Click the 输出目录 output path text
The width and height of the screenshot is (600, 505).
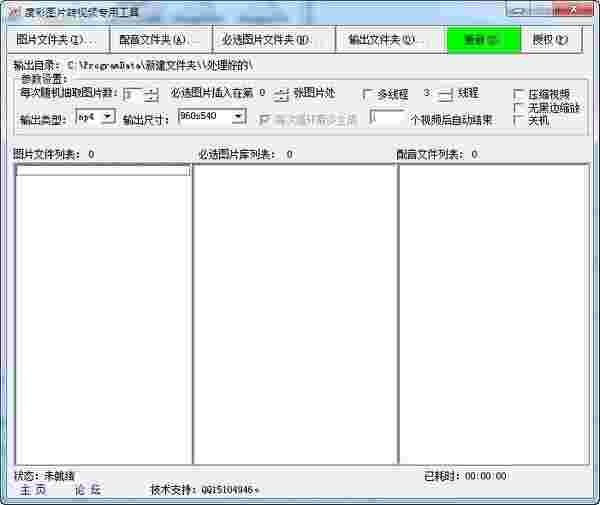pyautogui.click(x=133, y=65)
